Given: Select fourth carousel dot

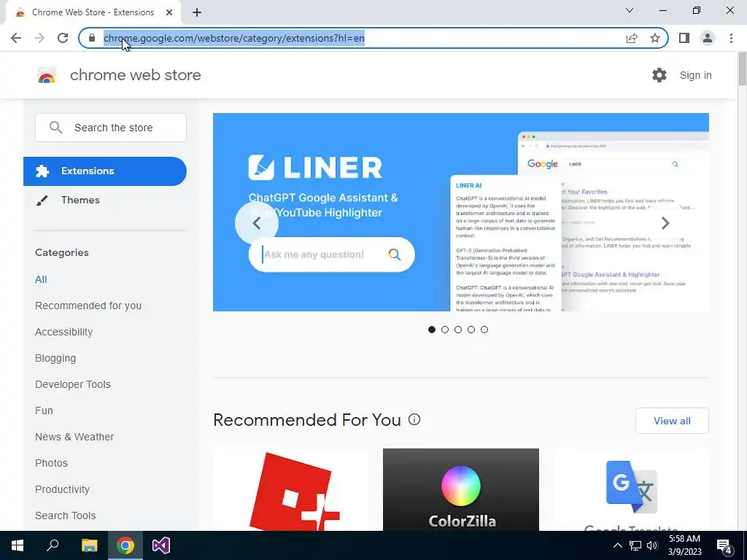Looking at the screenshot, I should (471, 330).
